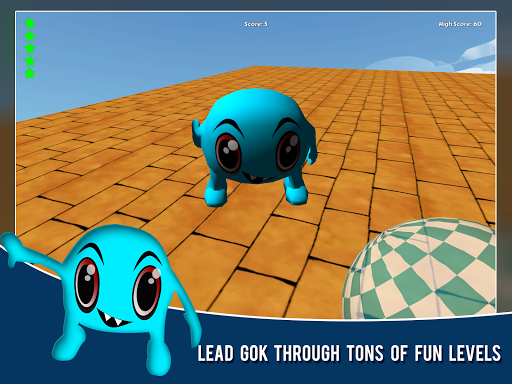The width and height of the screenshot is (512, 384).
Task: Click the Score: 5 counter
Action: tap(256, 24)
